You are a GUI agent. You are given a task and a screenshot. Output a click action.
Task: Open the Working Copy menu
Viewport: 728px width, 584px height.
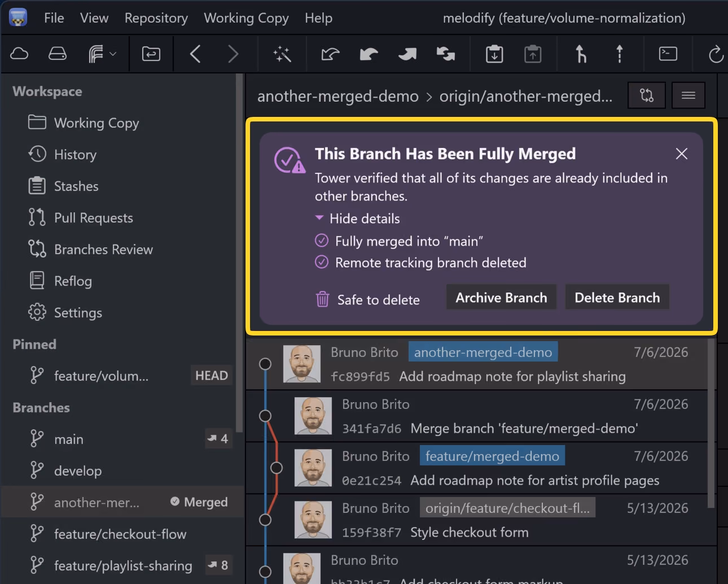coord(246,18)
